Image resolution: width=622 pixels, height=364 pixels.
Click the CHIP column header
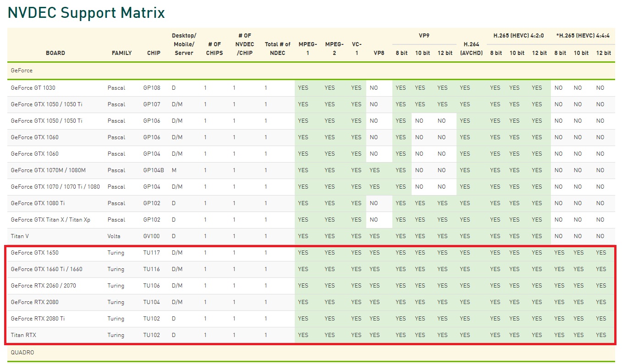[154, 53]
